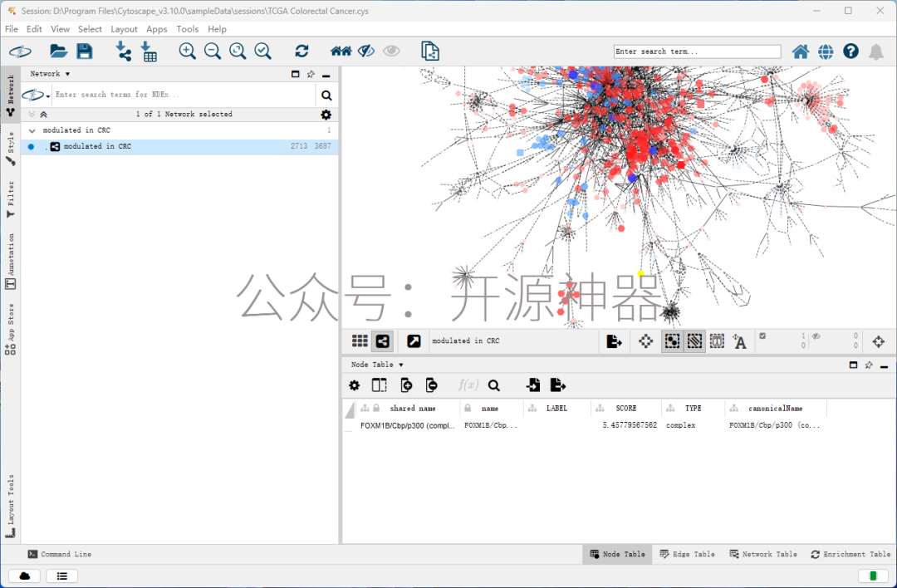
Task: Import table into Node Table
Action: 533,385
